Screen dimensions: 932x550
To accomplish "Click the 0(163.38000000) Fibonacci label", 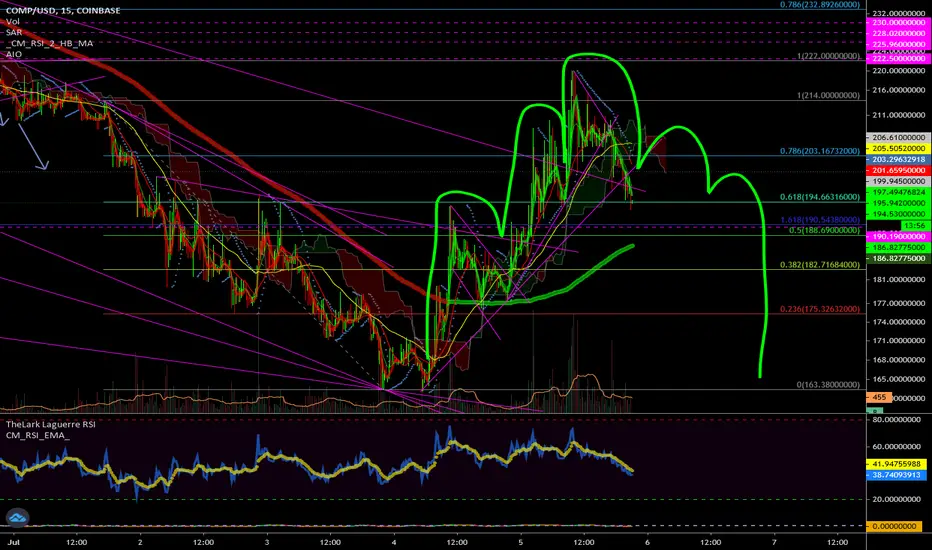I will pyautogui.click(x=829, y=385).
